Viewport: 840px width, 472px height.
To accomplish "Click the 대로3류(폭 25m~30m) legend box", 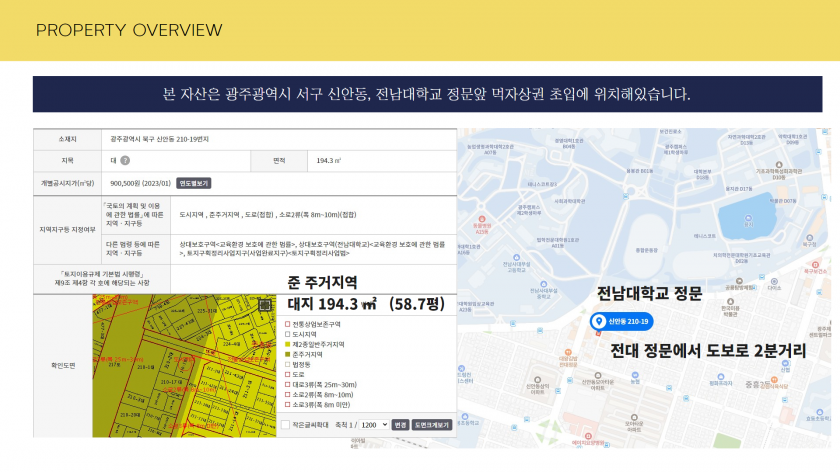I will pyautogui.click(x=288, y=385).
